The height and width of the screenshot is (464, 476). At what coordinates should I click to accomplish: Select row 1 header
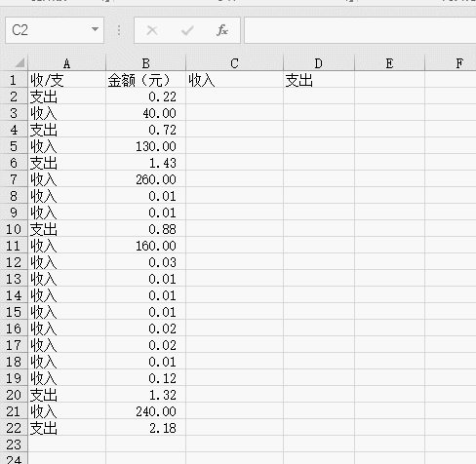click(x=14, y=80)
